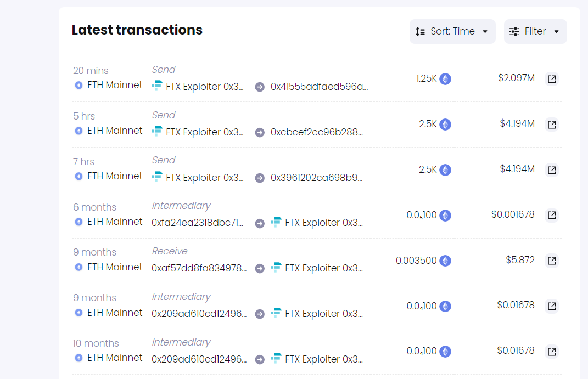588x379 pixels.
Task: Click the ETH token icon beside 1.25K
Action: point(445,79)
